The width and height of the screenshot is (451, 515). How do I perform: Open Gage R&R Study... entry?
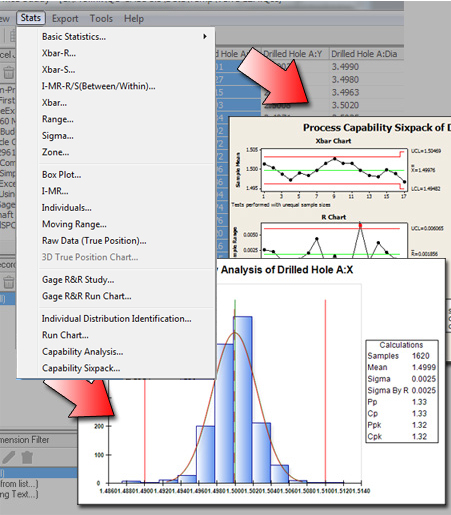[116, 280]
